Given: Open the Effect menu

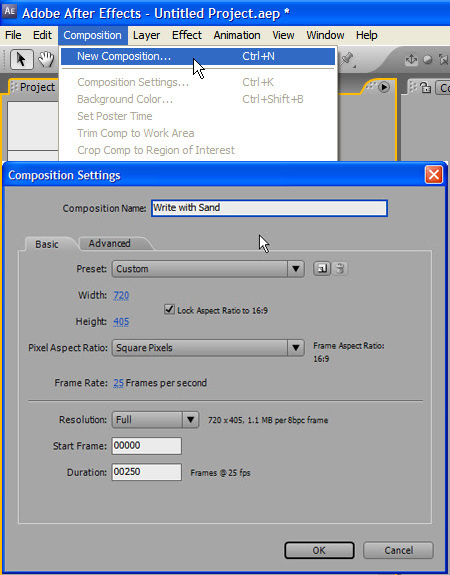Looking at the screenshot, I should [187, 35].
